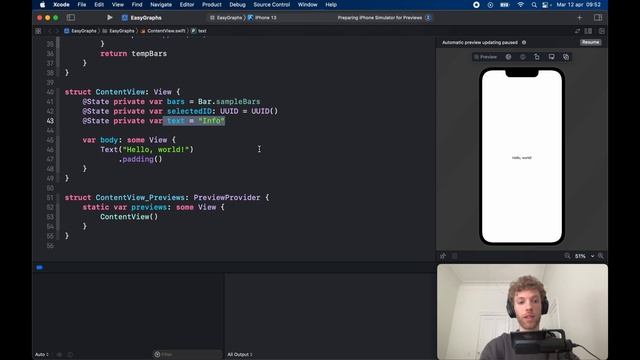Open the editor options layout icon
The image size is (640, 360).
pyautogui.click(x=588, y=31)
